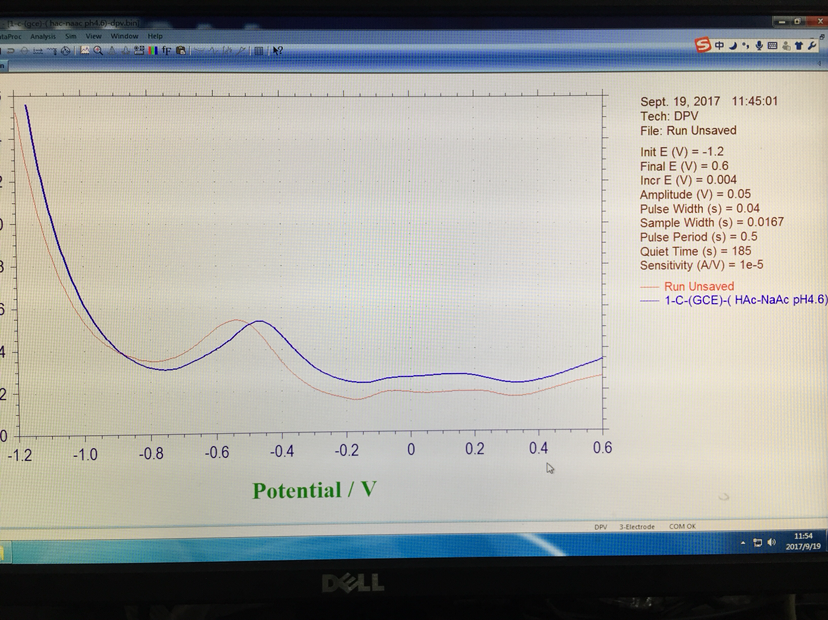Click the network tray icon
This screenshot has height=620, width=828.
click(x=757, y=542)
